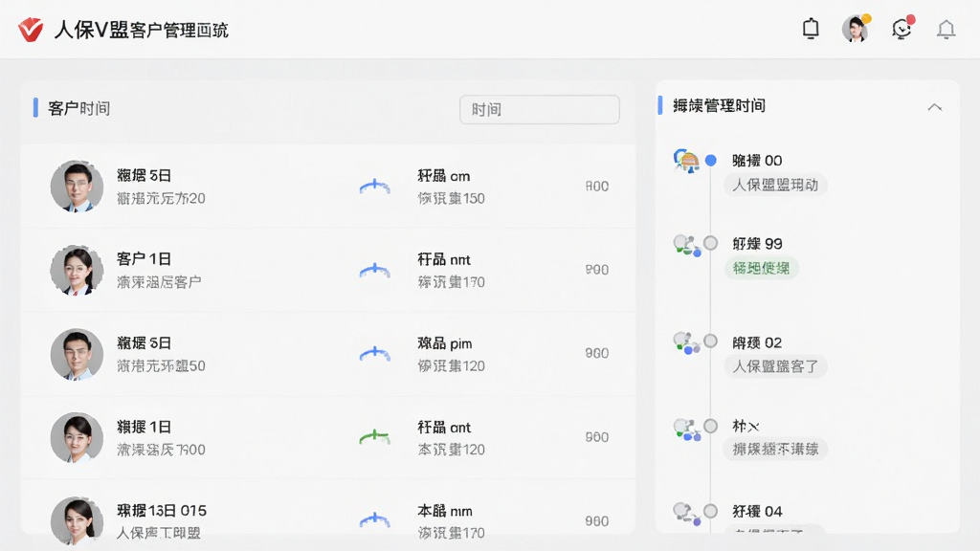Screen dimensions: 980x551
Task: Open the clipboard icon in the header
Action: (x=811, y=29)
